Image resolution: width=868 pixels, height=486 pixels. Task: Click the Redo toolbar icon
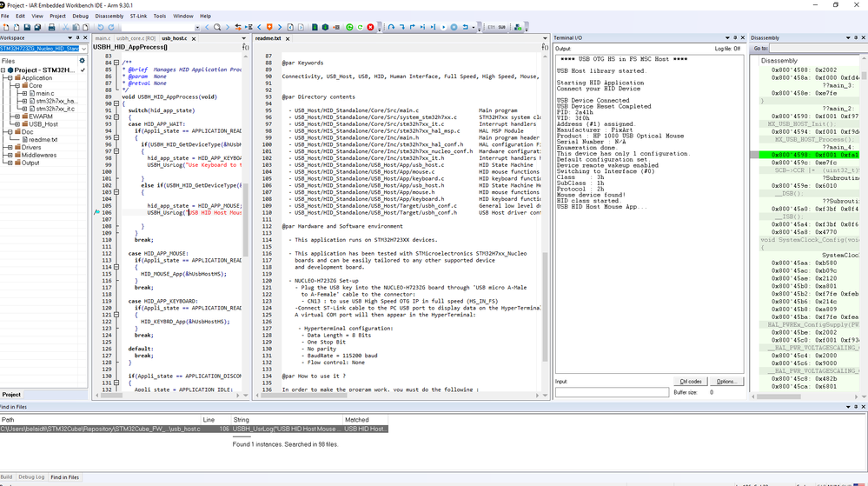110,27
